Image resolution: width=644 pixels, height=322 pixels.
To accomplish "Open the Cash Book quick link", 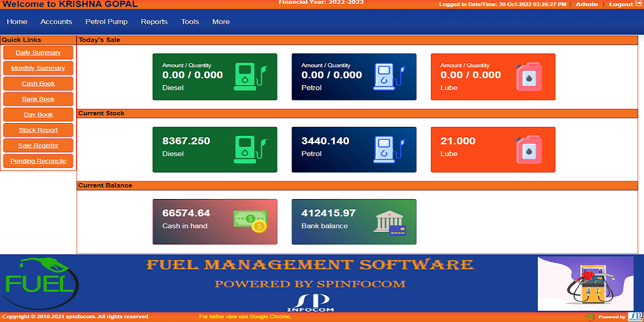I will 38,83.
